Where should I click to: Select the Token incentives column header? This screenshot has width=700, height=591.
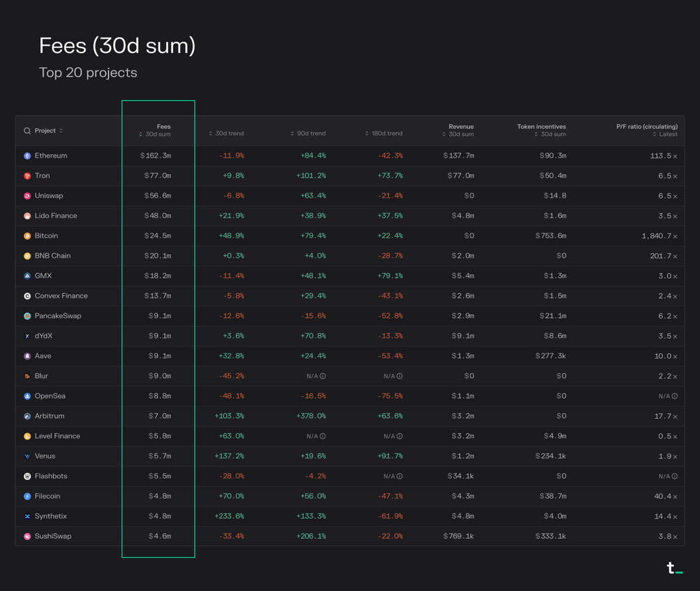pos(541,130)
